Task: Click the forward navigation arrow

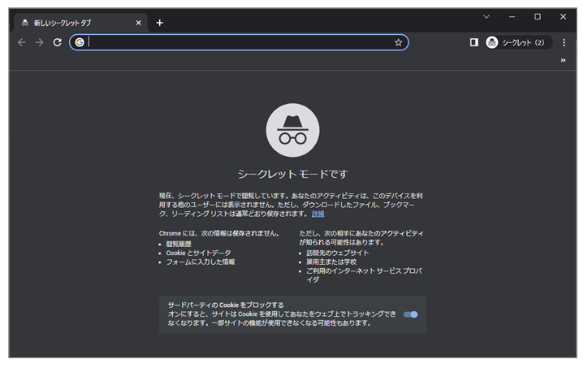Action: coord(39,42)
